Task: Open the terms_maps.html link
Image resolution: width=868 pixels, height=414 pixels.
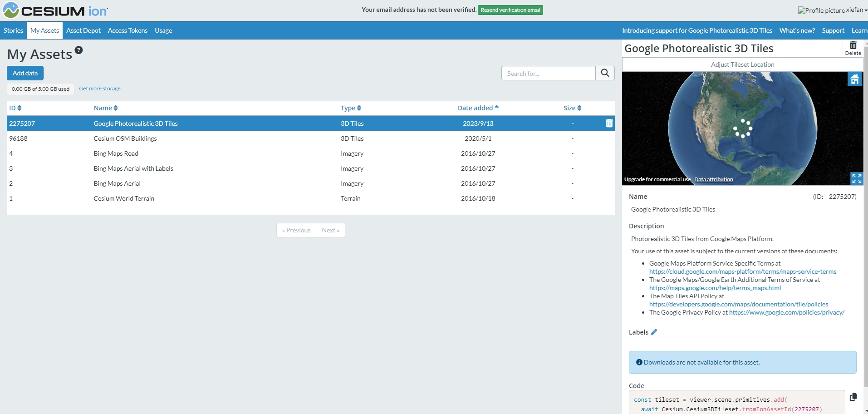Action: (x=715, y=288)
